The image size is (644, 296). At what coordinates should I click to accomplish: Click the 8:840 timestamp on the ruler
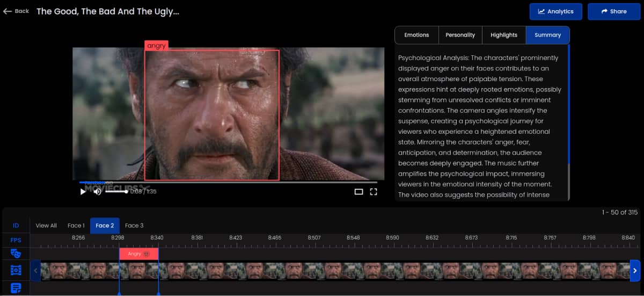(628, 237)
